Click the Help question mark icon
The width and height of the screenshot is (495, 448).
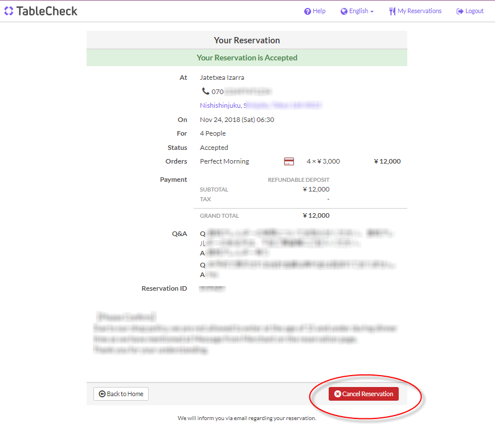(x=308, y=11)
